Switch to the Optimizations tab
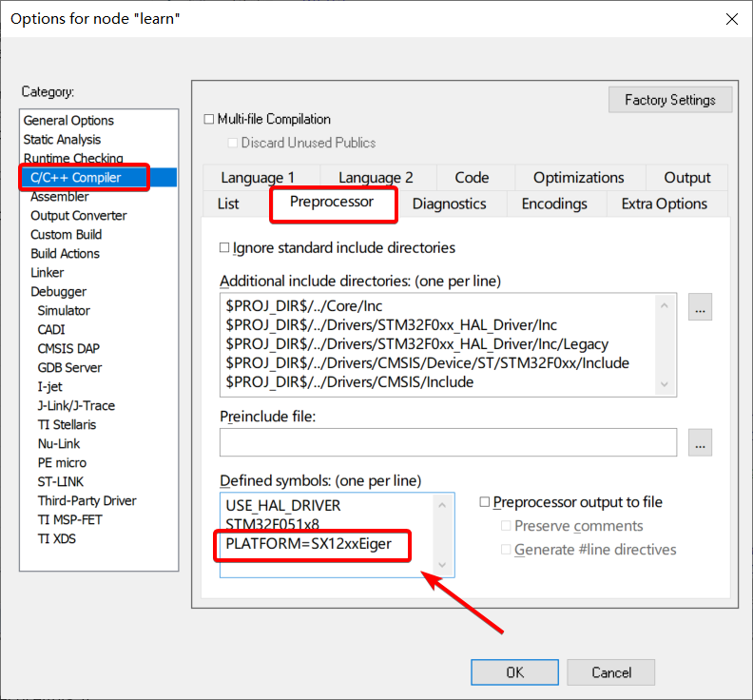Image resolution: width=753 pixels, height=700 pixels. click(x=578, y=178)
